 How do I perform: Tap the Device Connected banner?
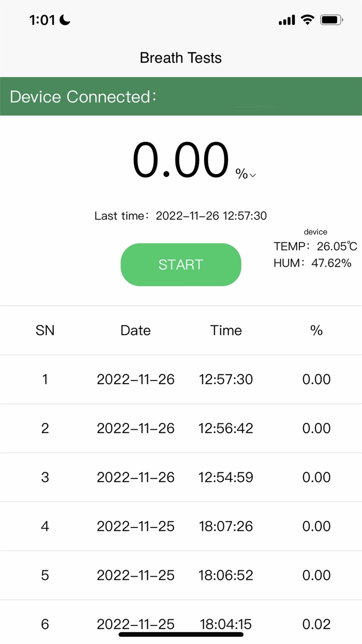(181, 96)
